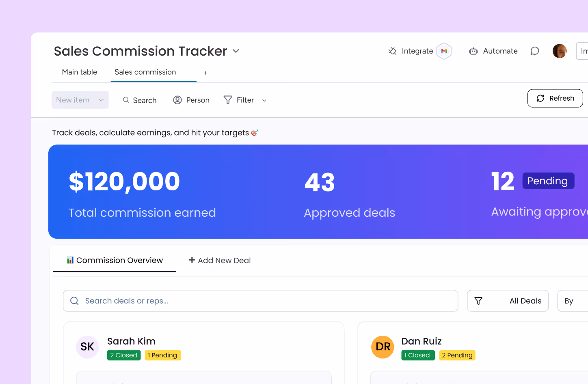Click the chart icon next to Commission Overview
588x384 pixels.
(70, 260)
